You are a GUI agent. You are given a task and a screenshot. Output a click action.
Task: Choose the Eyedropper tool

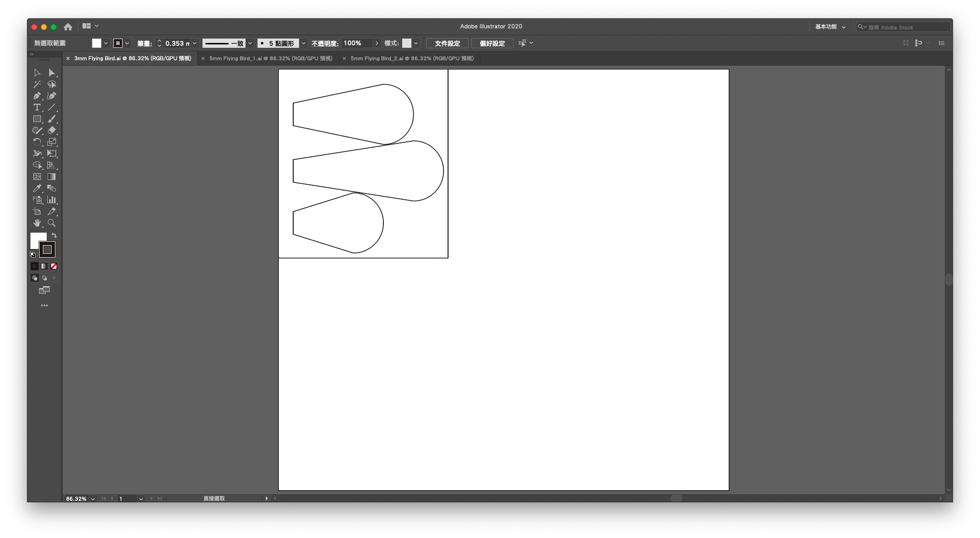tap(37, 189)
